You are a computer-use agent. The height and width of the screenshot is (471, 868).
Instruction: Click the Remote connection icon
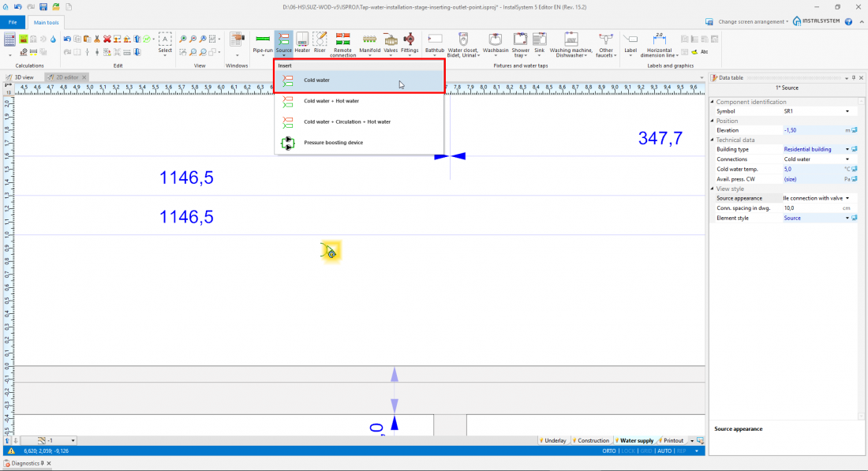click(342, 39)
